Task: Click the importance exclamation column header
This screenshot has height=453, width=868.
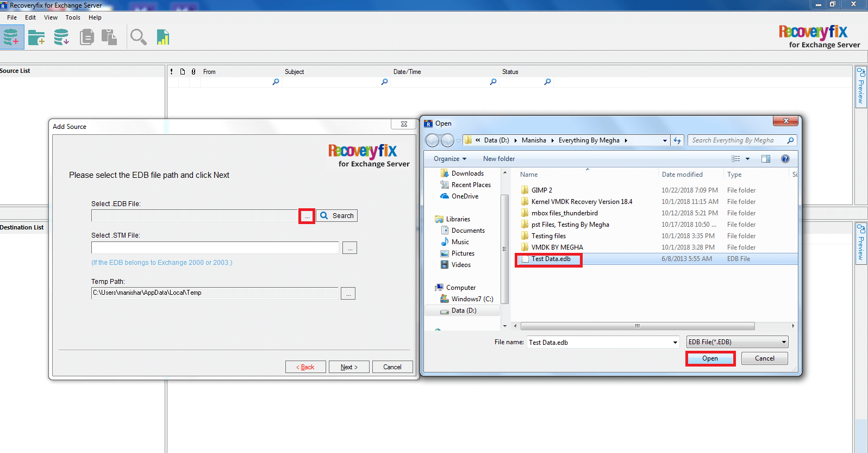Action: (x=172, y=72)
